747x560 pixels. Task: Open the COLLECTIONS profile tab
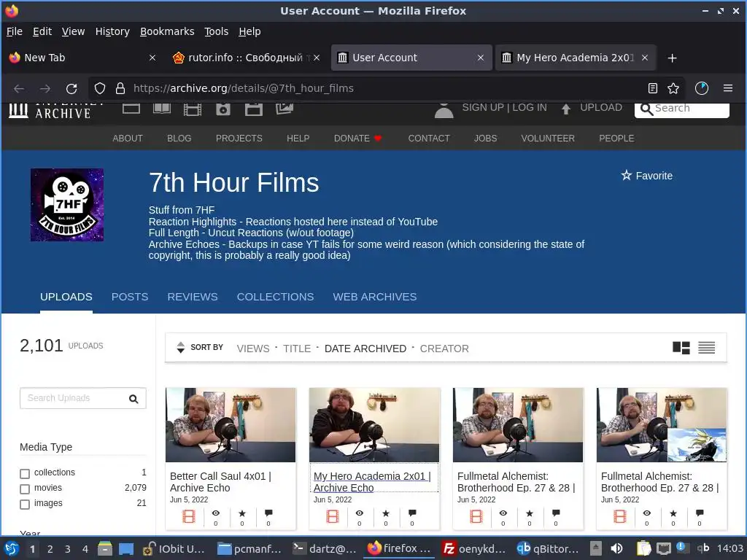point(275,297)
